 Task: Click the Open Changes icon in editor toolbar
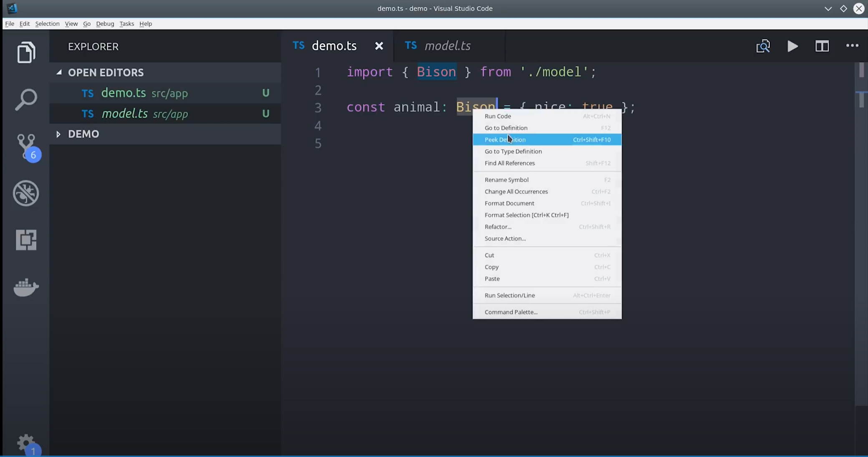(x=763, y=46)
